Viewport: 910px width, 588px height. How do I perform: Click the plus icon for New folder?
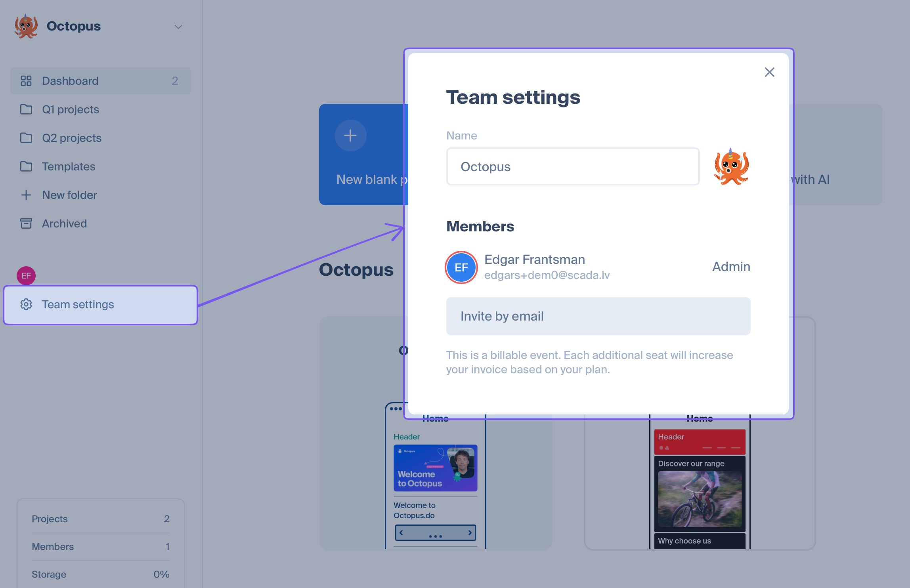pyautogui.click(x=26, y=195)
